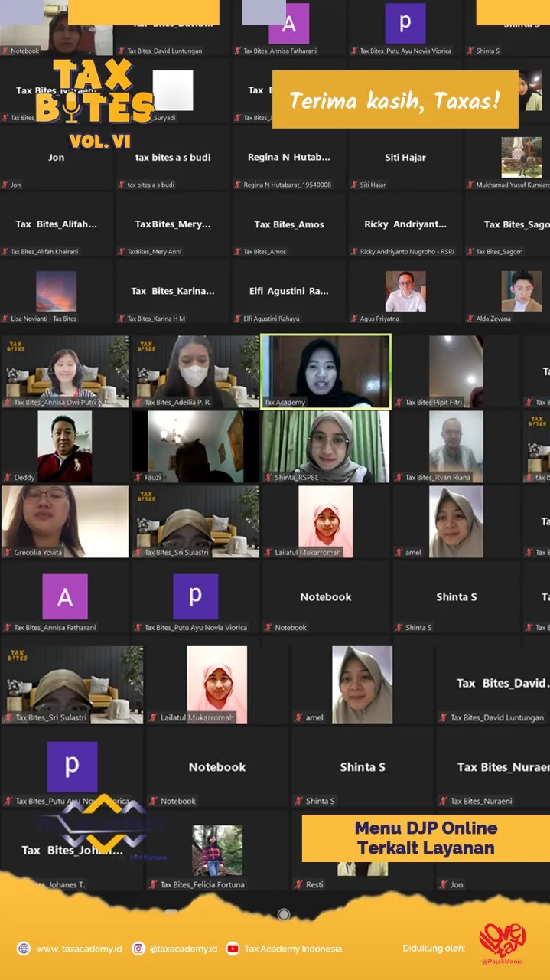Click the muted mic icon beside Tax Bites_Adellia P. R.
Viewport: 550px width, 980px height.
[138, 402]
